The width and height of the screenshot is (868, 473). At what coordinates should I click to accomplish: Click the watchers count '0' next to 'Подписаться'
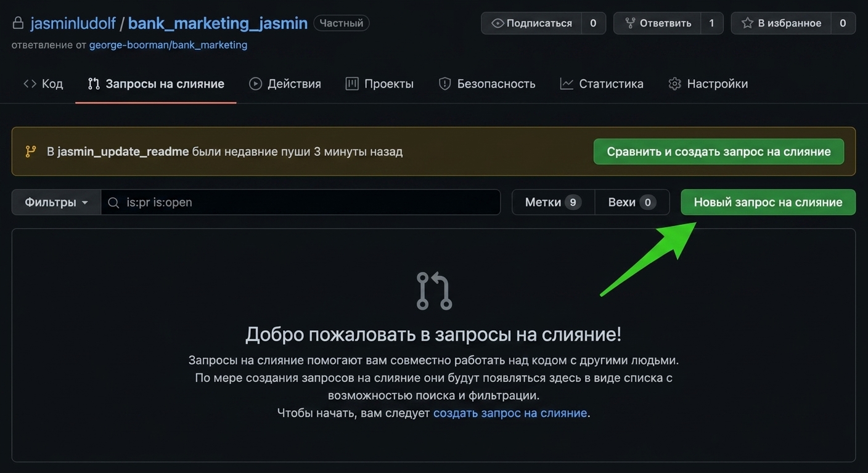tap(593, 23)
